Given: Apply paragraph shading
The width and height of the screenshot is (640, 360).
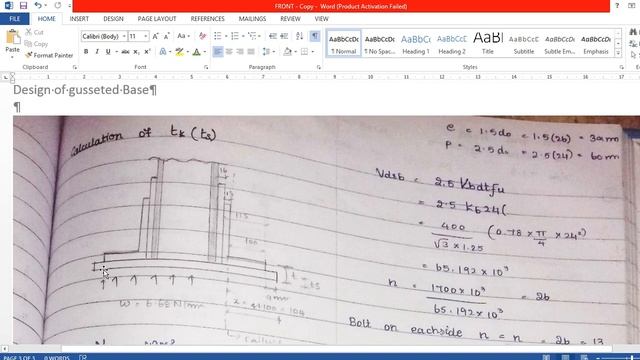Looking at the screenshot, I should 287,52.
